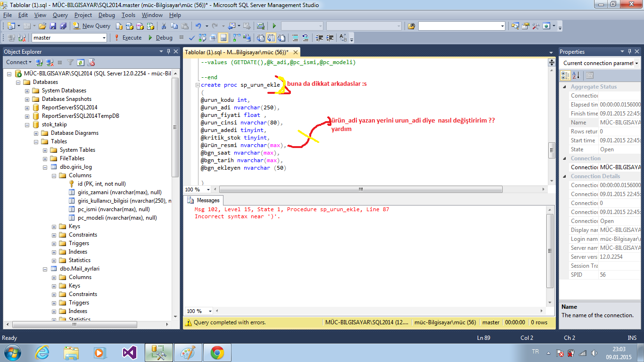Click the Database Engine Query icon
The image size is (644, 362).
click(x=119, y=26)
